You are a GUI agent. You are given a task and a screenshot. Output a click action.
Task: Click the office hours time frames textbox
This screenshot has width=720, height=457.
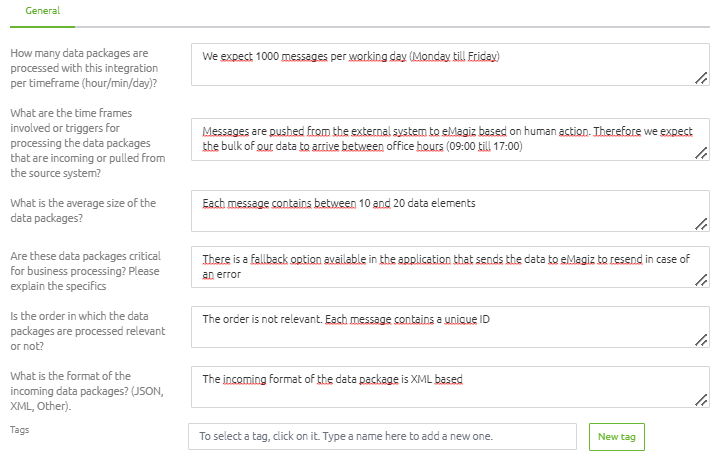[x=450, y=140]
